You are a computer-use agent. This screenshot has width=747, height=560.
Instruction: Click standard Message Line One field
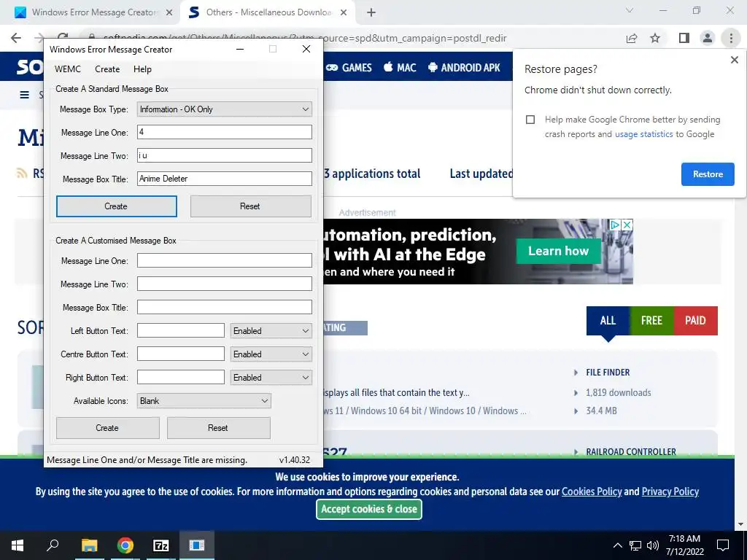click(225, 132)
